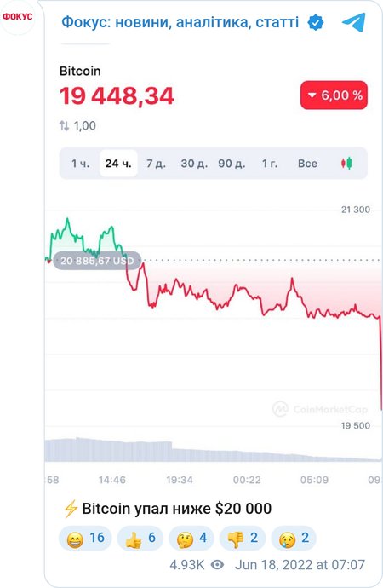The width and height of the screenshot is (383, 588).
Task: Click the red 6,00 % change badge
Action: 334,95
